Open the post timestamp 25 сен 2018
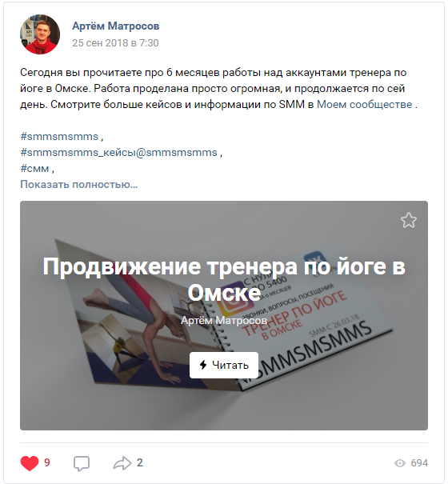This screenshot has height=484, width=448. click(115, 42)
